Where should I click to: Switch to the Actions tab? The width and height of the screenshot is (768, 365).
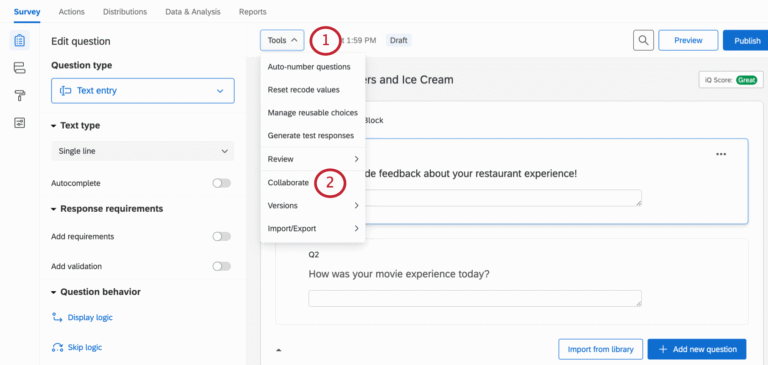72,12
